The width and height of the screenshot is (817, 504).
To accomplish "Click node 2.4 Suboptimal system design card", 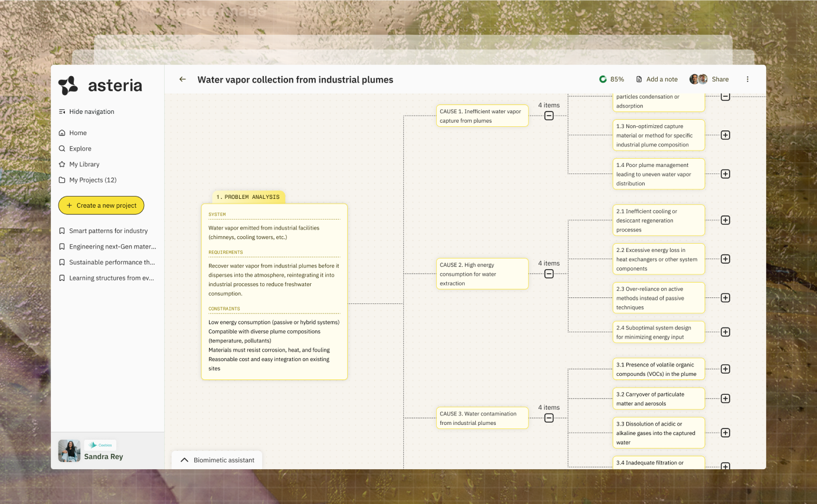I will tap(659, 332).
